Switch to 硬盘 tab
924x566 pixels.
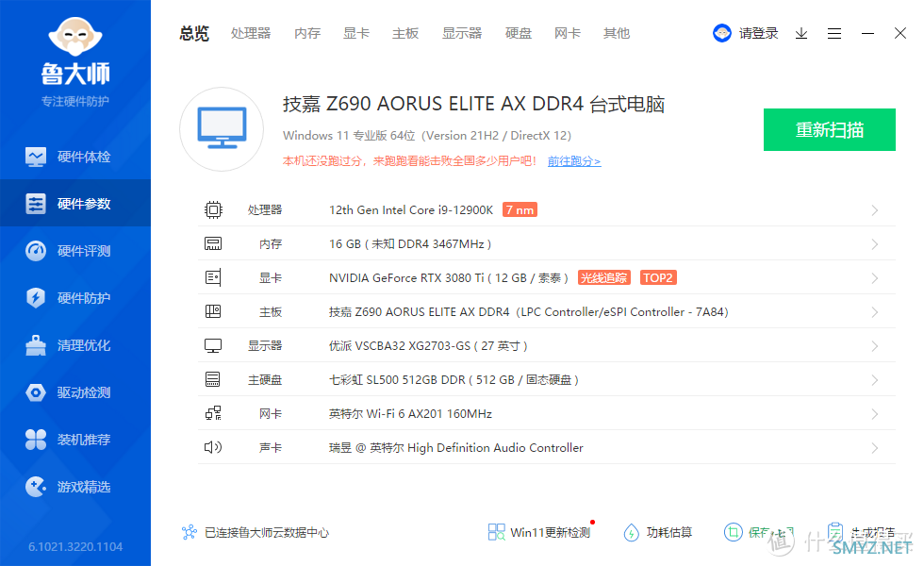pyautogui.click(x=519, y=34)
